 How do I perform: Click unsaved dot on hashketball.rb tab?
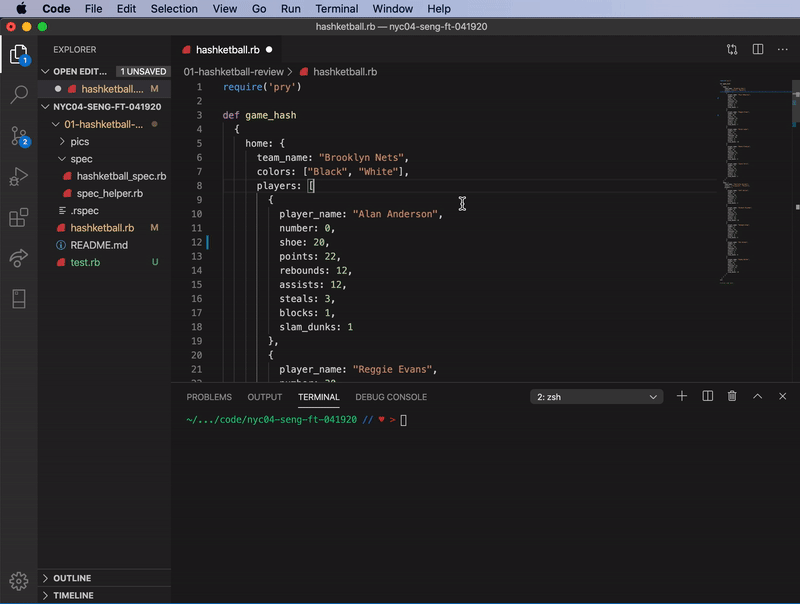coord(269,49)
